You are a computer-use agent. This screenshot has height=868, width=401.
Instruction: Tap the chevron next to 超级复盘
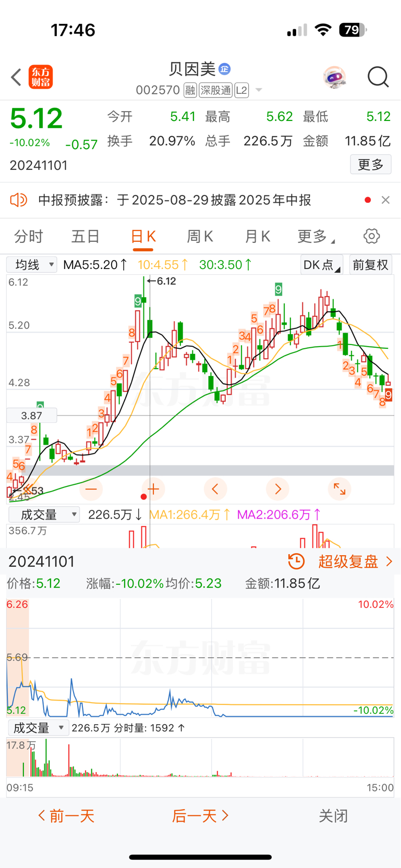389,561
